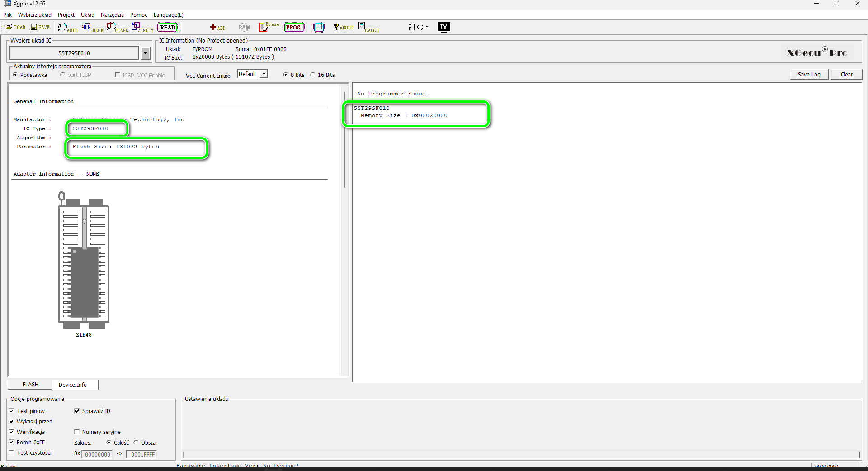Click the start address field 00000000
This screenshot has height=471, width=868.
coord(97,454)
